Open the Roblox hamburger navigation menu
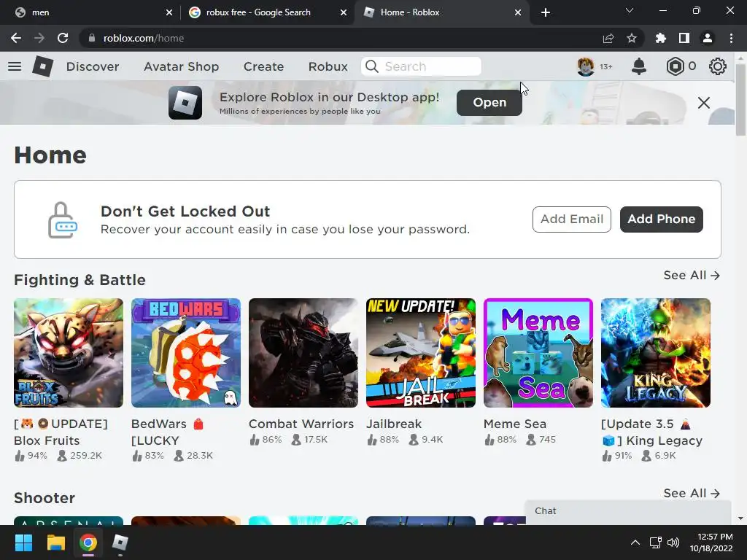747x560 pixels. pyautogui.click(x=15, y=66)
